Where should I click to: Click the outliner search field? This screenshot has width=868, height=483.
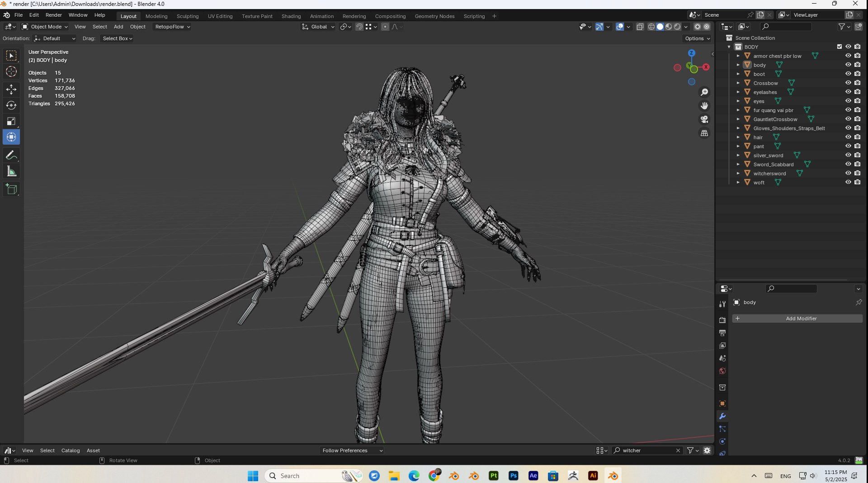point(787,27)
